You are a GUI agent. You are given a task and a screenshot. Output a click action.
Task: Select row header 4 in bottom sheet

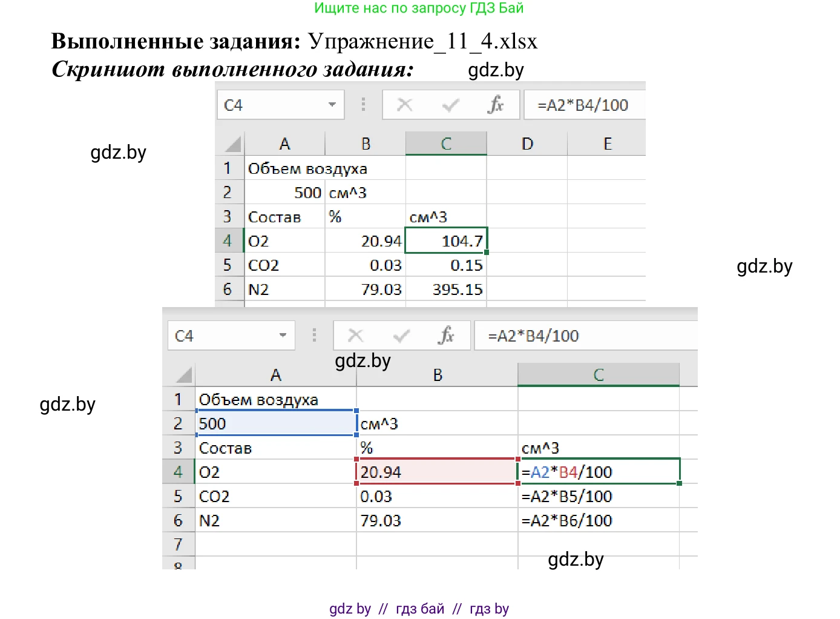pos(179,471)
